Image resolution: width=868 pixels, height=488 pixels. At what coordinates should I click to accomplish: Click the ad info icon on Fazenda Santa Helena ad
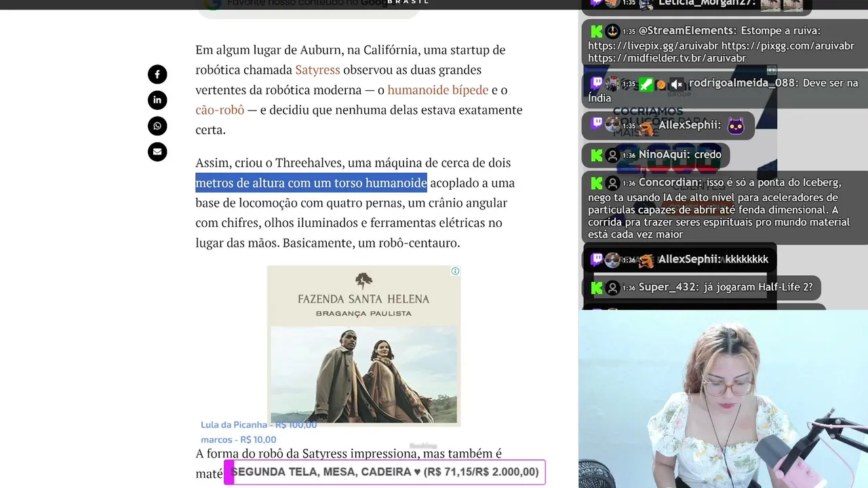point(455,271)
